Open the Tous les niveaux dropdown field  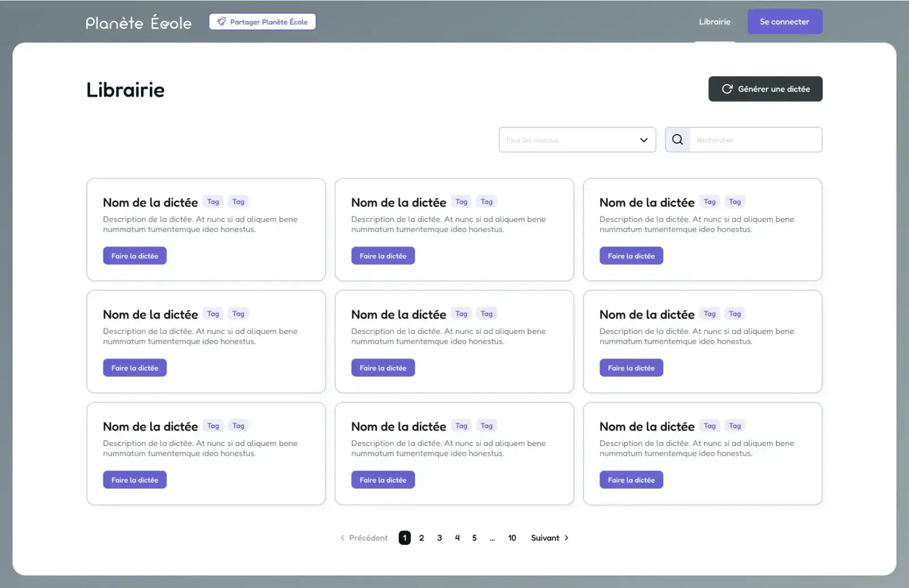click(x=568, y=140)
